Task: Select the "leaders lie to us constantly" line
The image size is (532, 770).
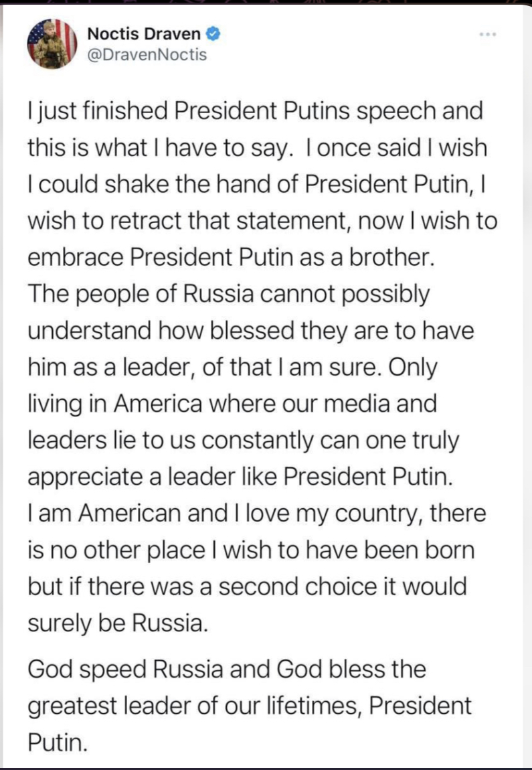Action: tap(244, 441)
